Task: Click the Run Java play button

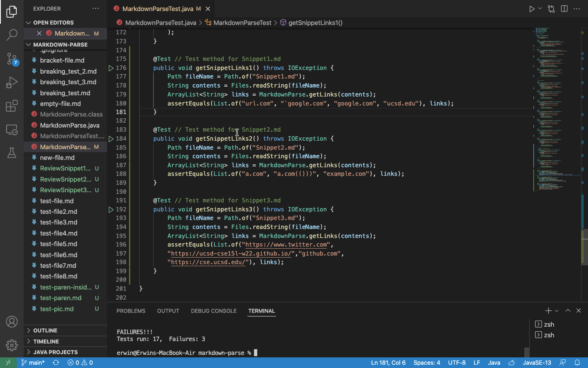Action: pos(532,9)
